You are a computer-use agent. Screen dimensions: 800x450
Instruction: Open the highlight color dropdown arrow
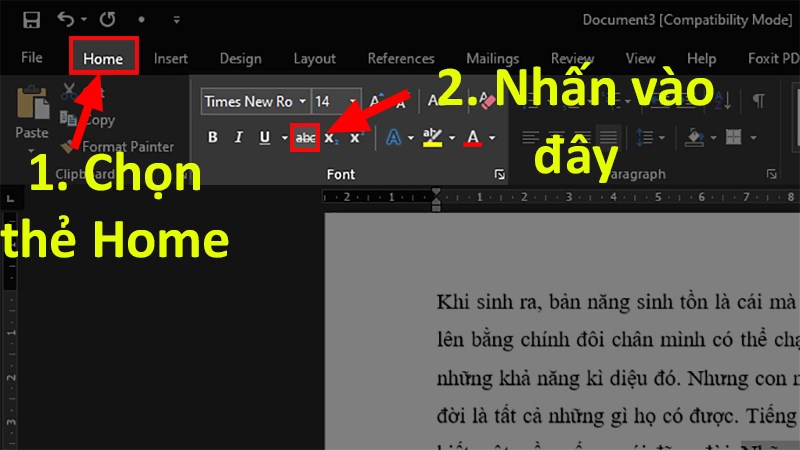tap(452, 137)
